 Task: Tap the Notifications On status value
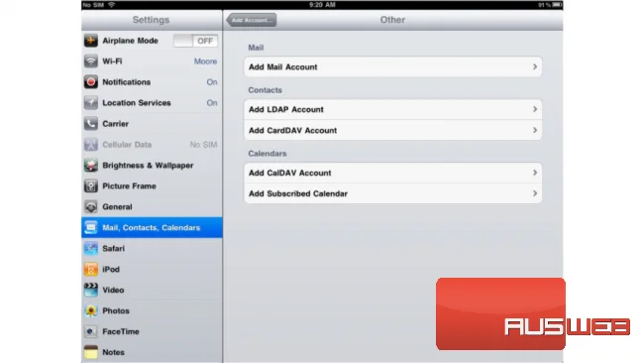212,81
